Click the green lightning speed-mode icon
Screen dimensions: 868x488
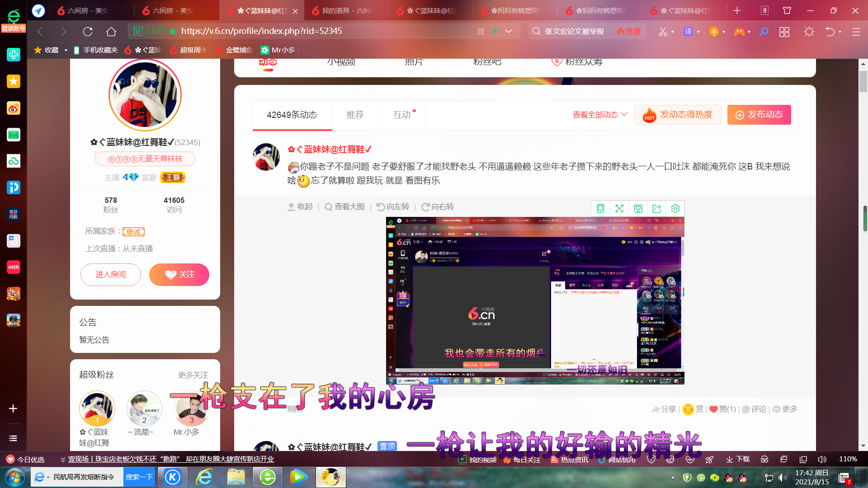(x=495, y=31)
